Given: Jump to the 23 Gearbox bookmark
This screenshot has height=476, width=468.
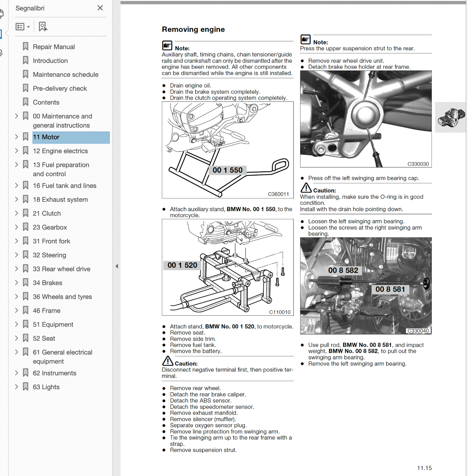Looking at the screenshot, I should [50, 227].
